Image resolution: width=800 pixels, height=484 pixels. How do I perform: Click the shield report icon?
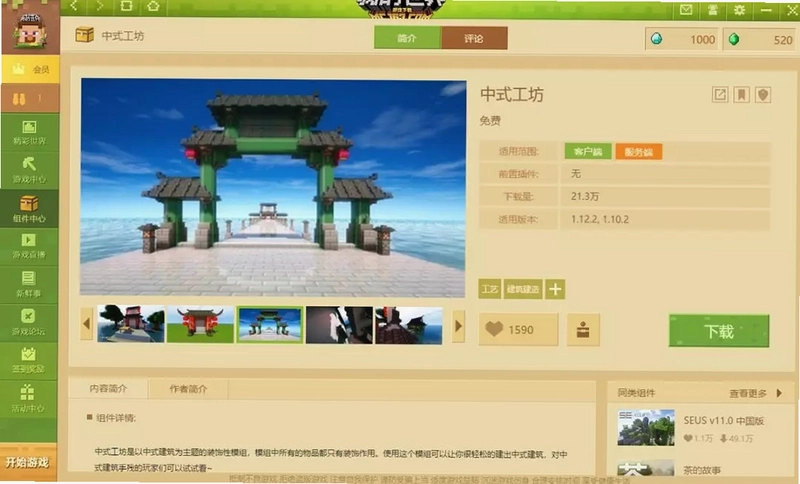click(763, 94)
